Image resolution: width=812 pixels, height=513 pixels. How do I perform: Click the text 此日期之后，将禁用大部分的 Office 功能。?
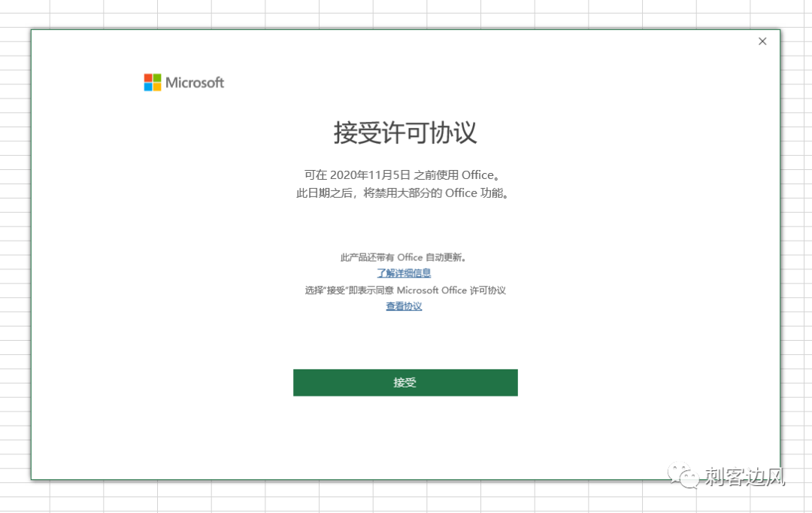point(403,193)
